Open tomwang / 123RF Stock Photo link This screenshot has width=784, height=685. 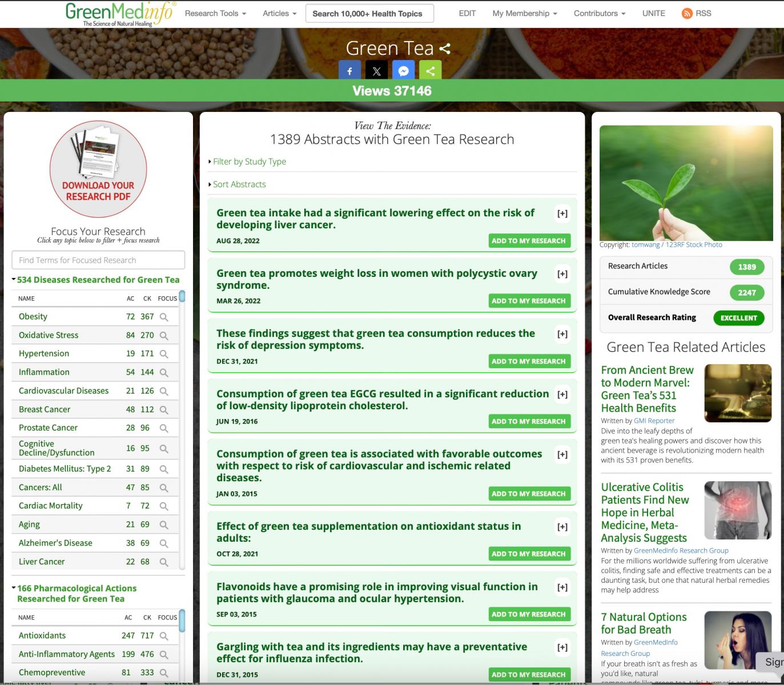[677, 244]
